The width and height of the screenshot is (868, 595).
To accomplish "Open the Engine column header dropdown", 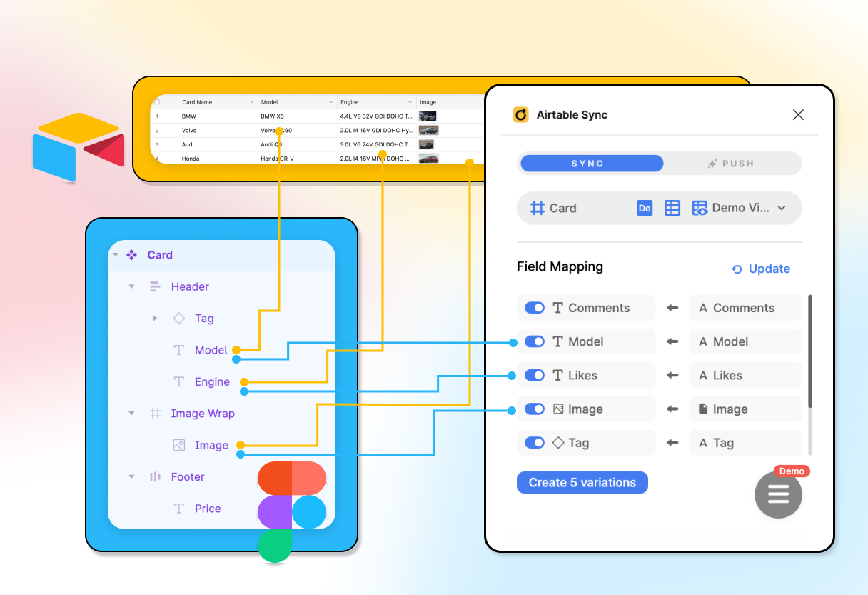I will click(410, 102).
